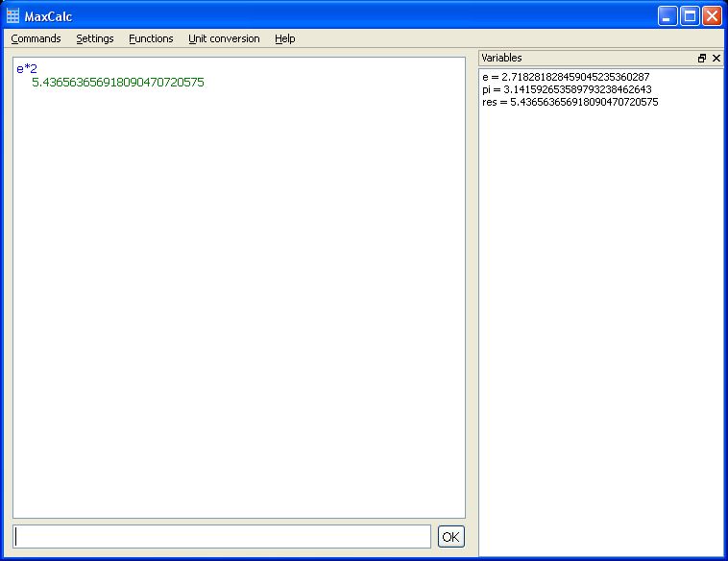Open the Help menu
Viewport: 728px width, 561px height.
click(284, 38)
